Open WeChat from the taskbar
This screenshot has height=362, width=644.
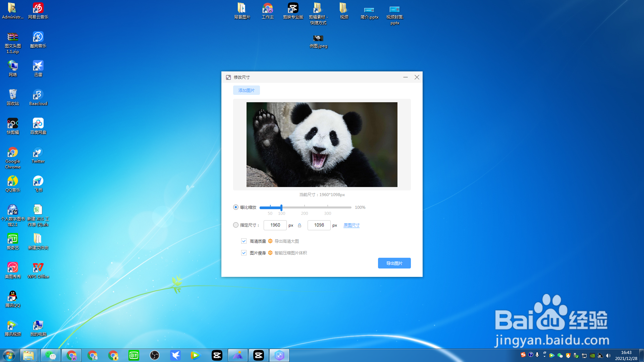click(51, 355)
